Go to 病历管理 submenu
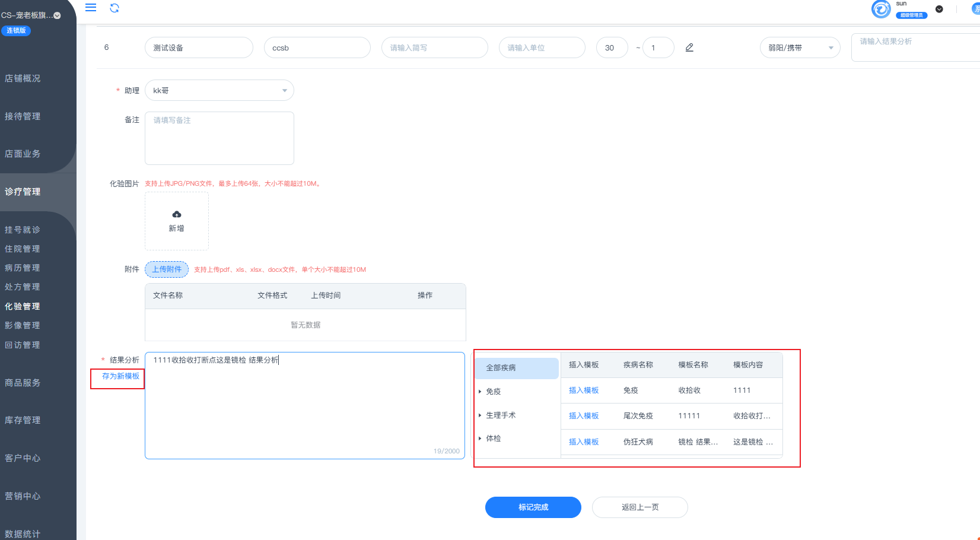 pyautogui.click(x=23, y=268)
